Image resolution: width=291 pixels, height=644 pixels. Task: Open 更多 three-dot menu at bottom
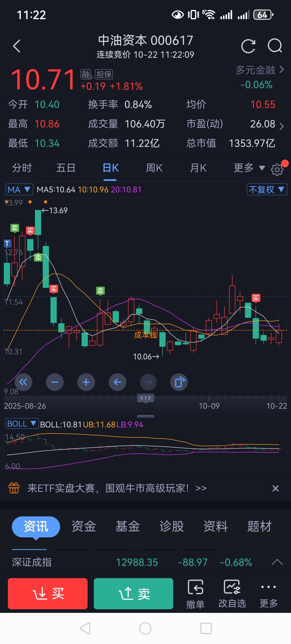tap(269, 594)
